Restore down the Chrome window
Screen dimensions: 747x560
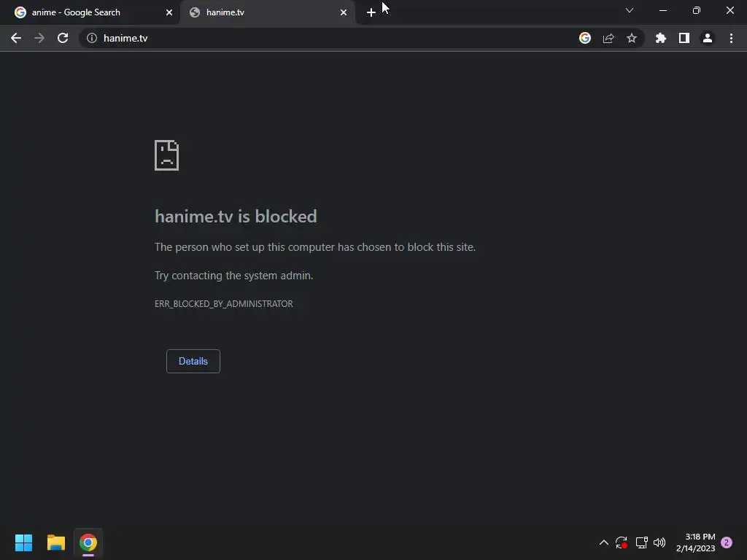pos(697,10)
